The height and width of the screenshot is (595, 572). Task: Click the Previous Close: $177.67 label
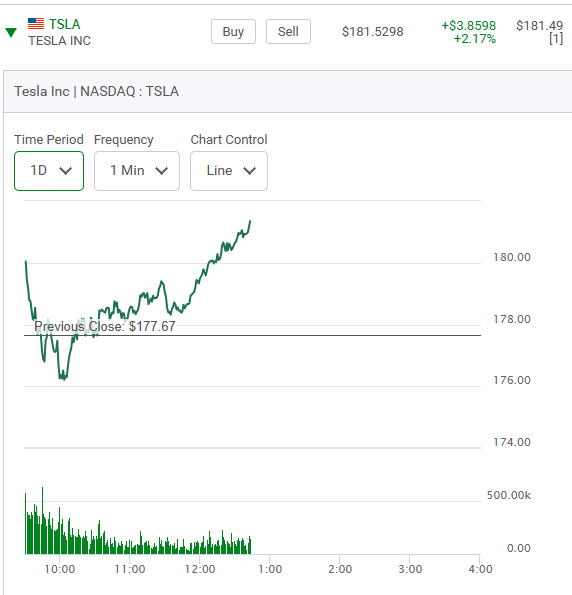[x=105, y=326]
